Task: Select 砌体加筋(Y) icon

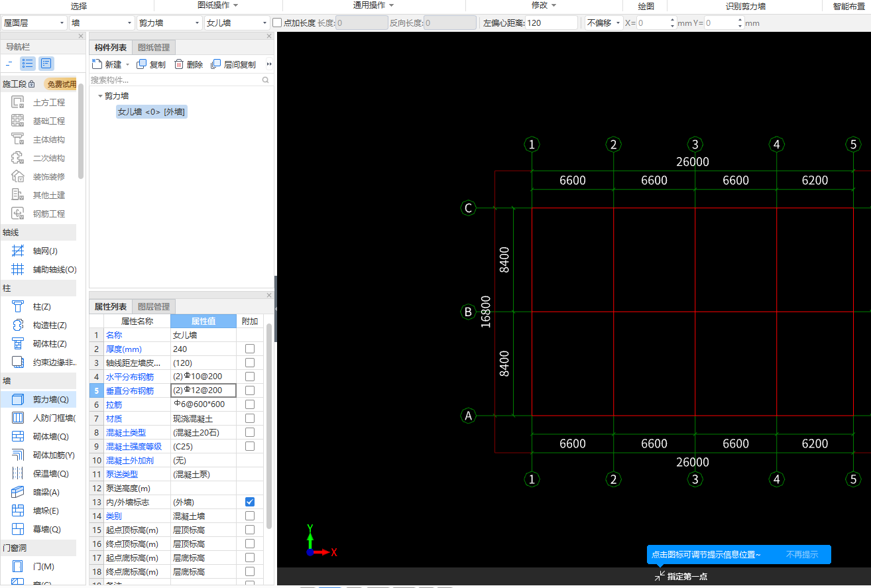Action: pos(19,455)
